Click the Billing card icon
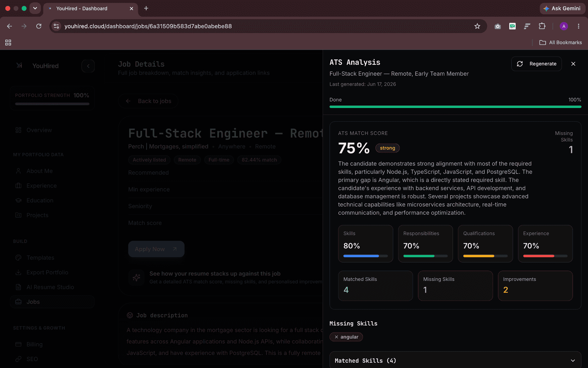The image size is (588, 368). [x=18, y=344]
